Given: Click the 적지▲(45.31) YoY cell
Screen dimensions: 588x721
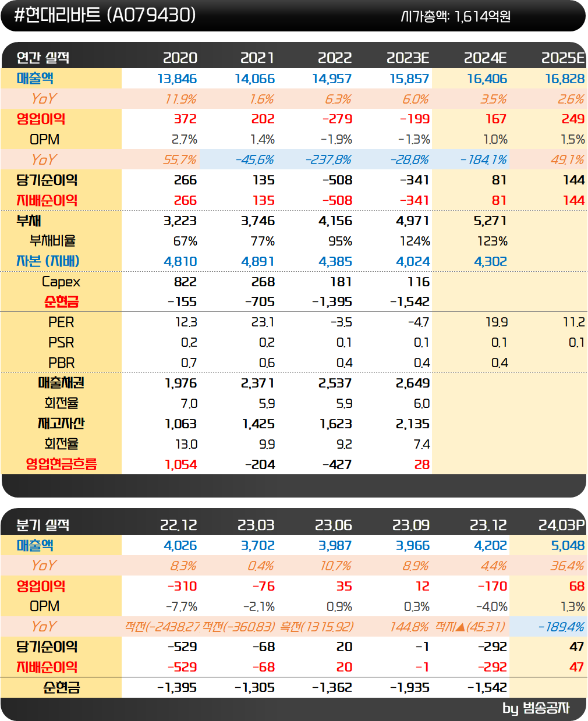Looking at the screenshot, I should 471,627.
